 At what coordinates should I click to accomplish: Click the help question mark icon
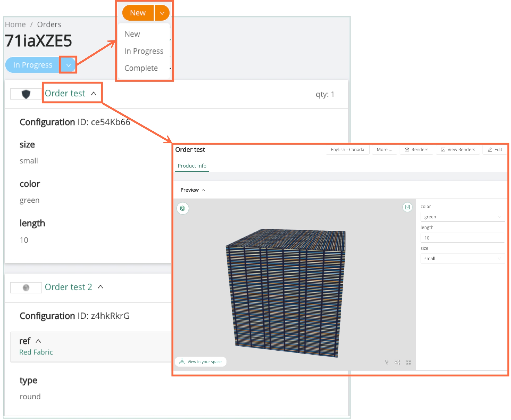click(x=386, y=362)
